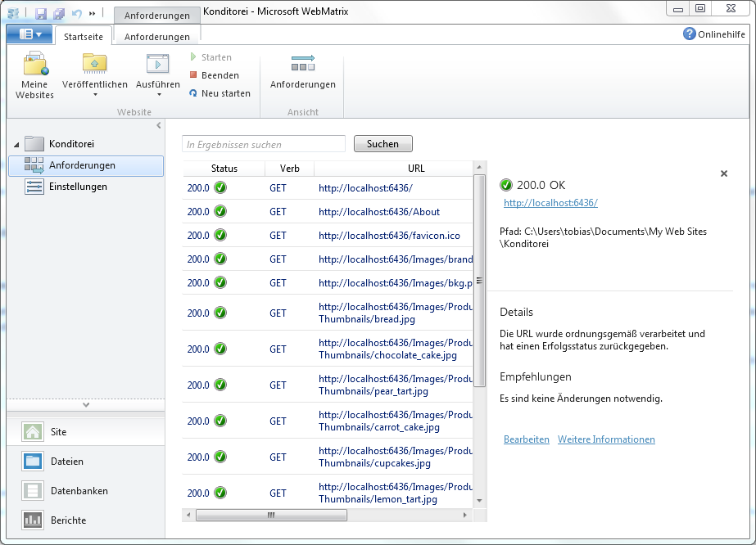This screenshot has width=756, height=545.
Task: Open the blue application menu button
Action: point(29,34)
